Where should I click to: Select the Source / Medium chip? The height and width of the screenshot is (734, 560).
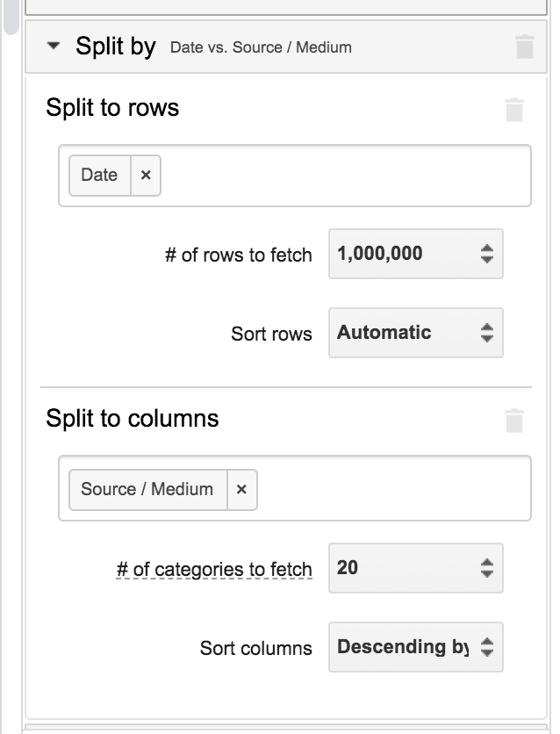[147, 489]
